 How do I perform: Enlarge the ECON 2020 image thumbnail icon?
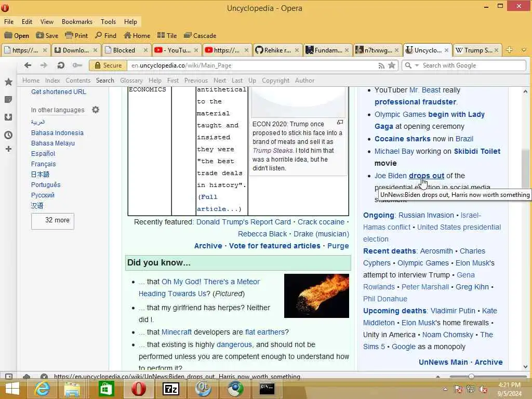340,122
